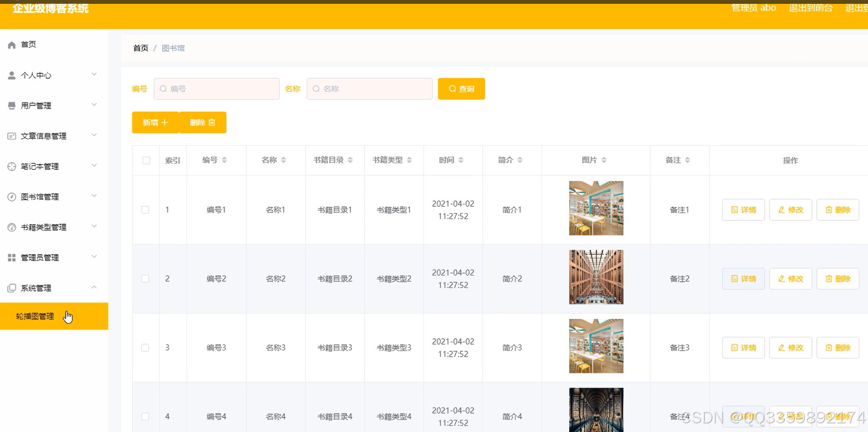This screenshot has width=868, height=432.
Task: Toggle the select-all checkbox in table header
Action: (146, 160)
